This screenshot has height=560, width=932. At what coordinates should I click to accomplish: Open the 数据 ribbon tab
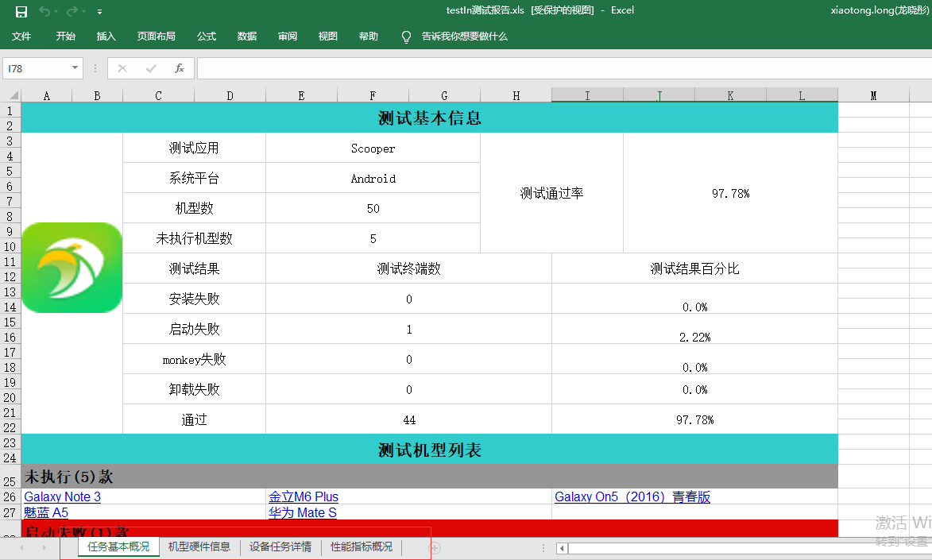(246, 37)
